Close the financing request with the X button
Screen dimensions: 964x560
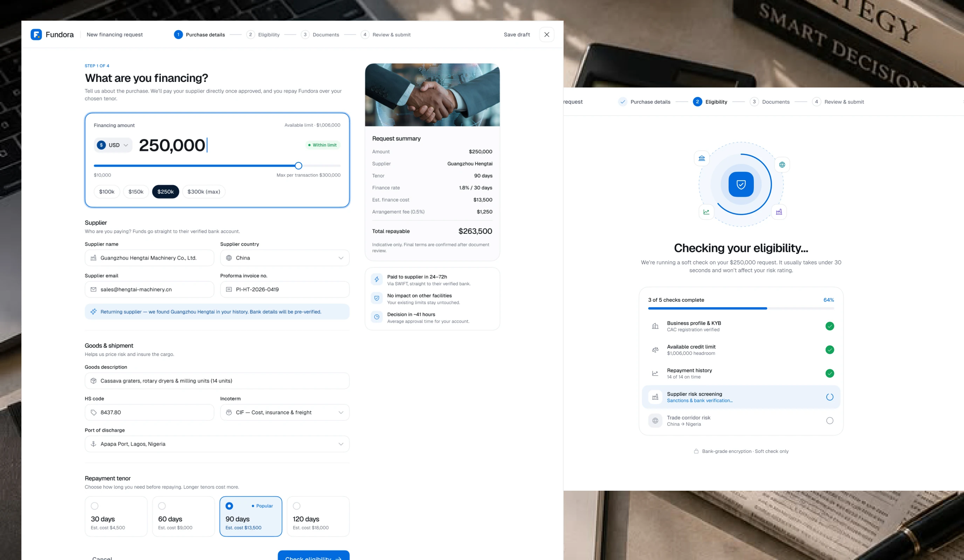[x=547, y=34]
